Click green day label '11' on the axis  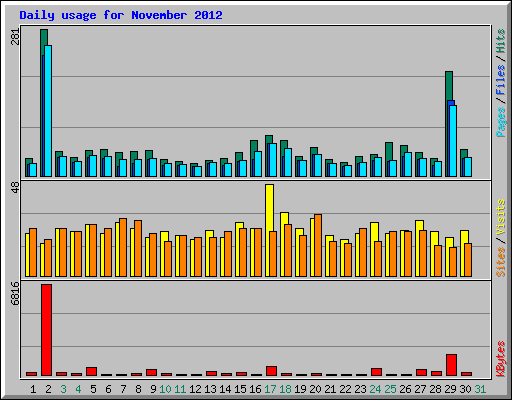tap(180, 389)
